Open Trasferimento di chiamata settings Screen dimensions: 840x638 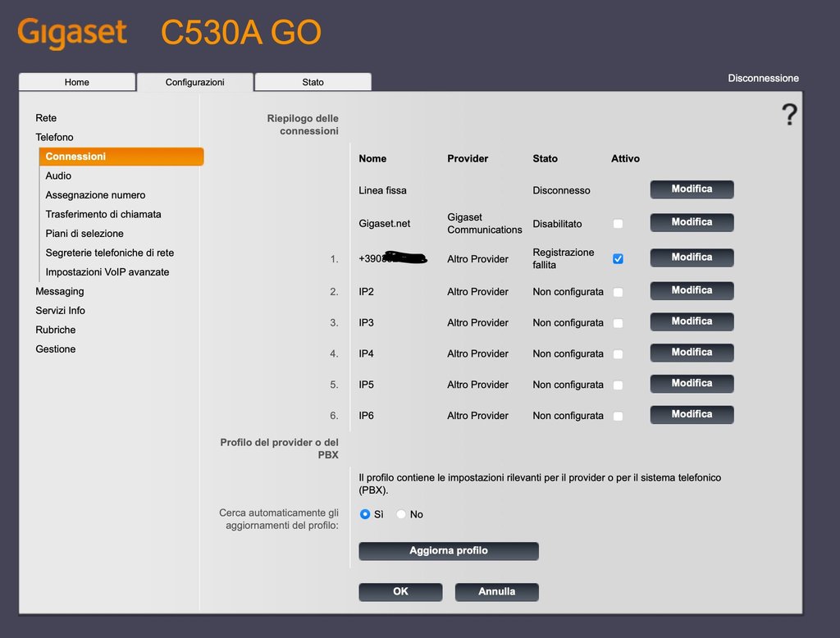click(x=103, y=214)
